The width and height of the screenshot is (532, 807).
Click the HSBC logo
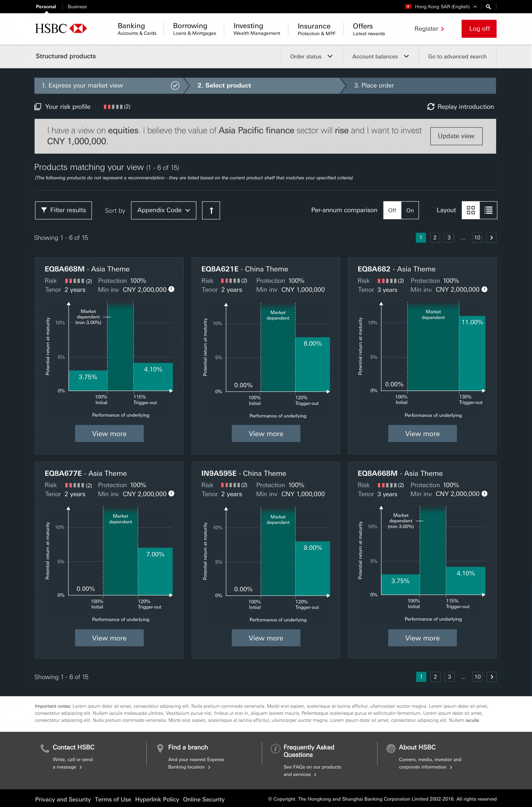point(61,29)
